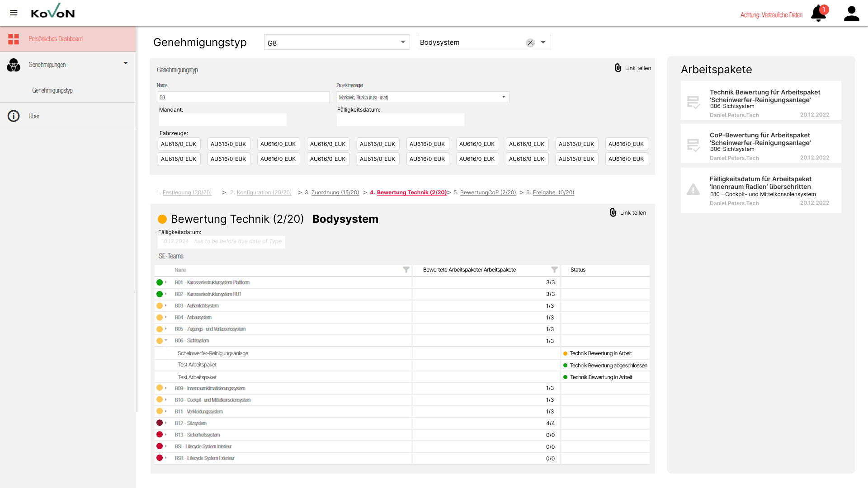Click the Name input field containing G9
The width and height of the screenshot is (868, 488).
pos(243,97)
